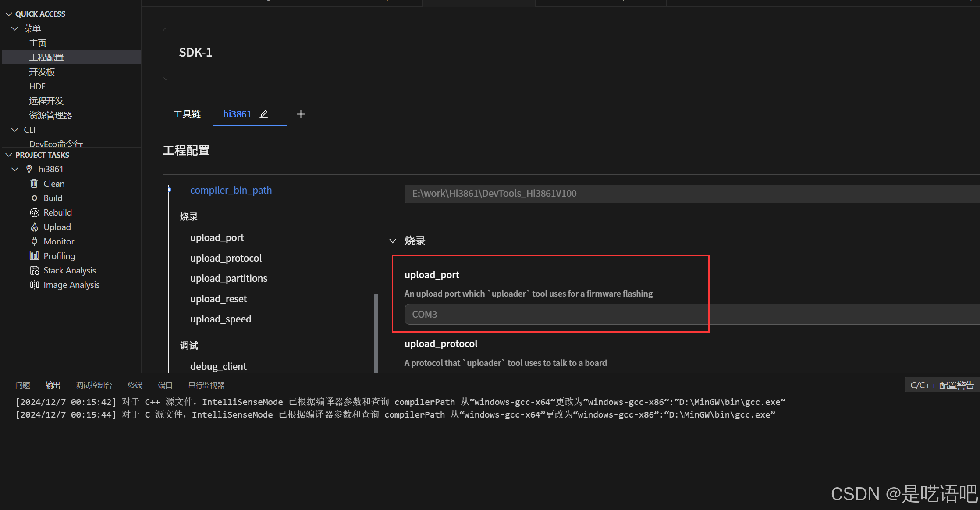Open the 终端 panel tab

[x=135, y=385]
